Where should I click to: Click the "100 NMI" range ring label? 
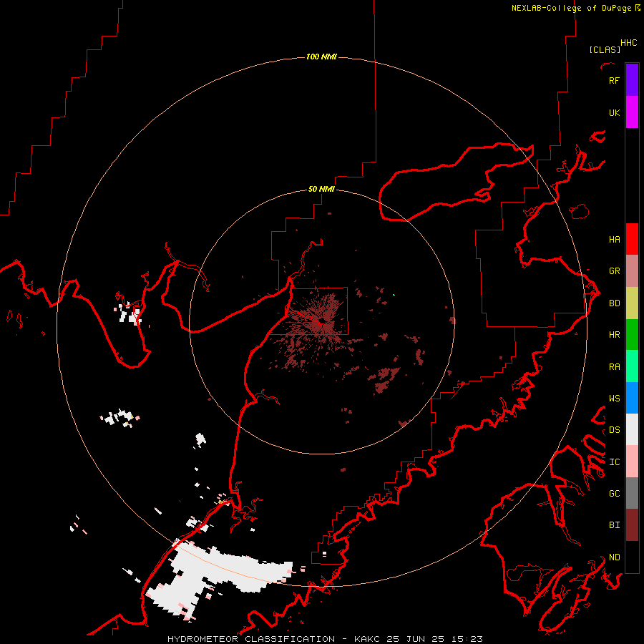point(321,57)
